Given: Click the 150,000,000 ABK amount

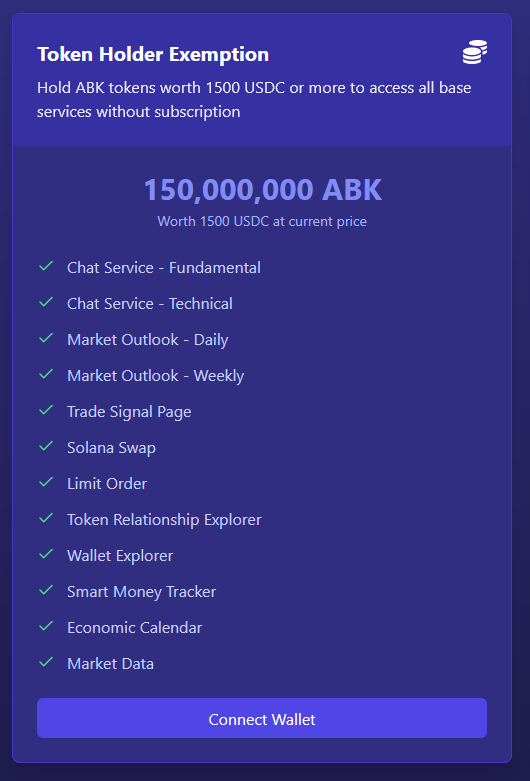Looking at the screenshot, I should [263, 190].
